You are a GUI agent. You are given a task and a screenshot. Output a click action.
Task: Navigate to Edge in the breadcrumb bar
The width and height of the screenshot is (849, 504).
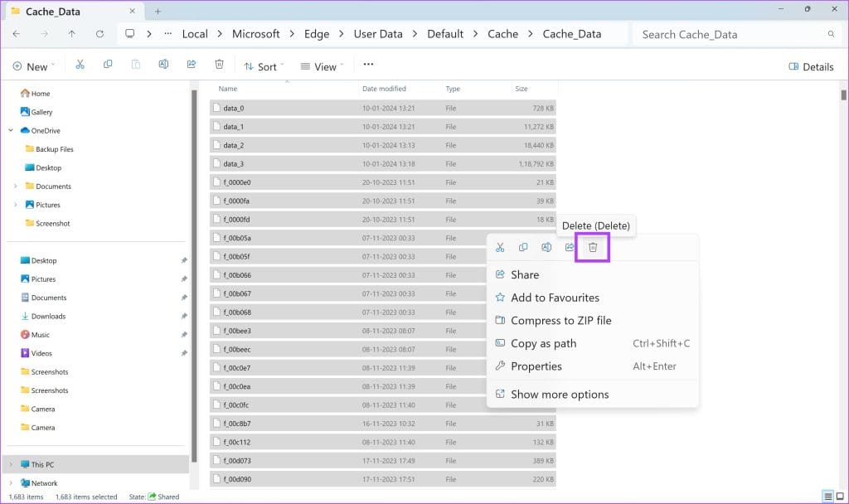tap(316, 33)
